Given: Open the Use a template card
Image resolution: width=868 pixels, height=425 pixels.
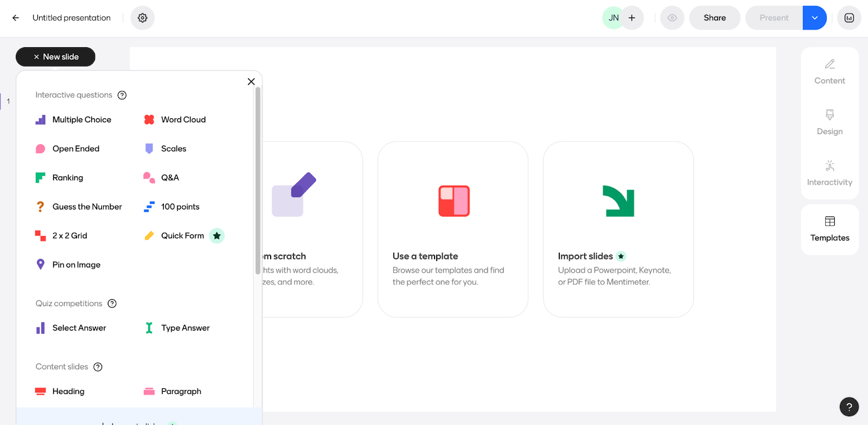Looking at the screenshot, I should click(453, 229).
